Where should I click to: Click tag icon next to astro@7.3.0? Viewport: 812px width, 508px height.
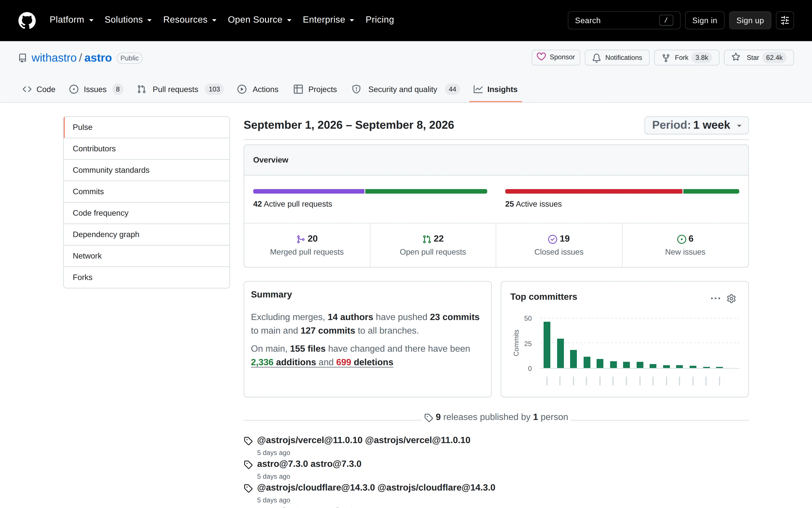(248, 465)
